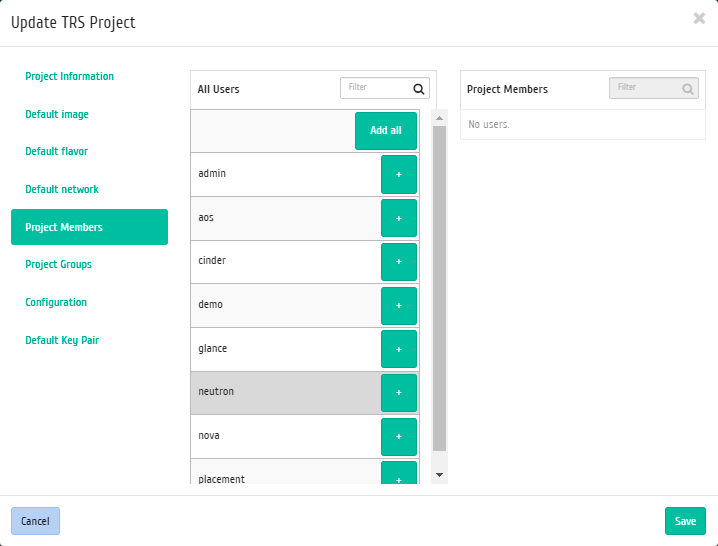Save the project changes
This screenshot has height=546, width=718.
685,521
